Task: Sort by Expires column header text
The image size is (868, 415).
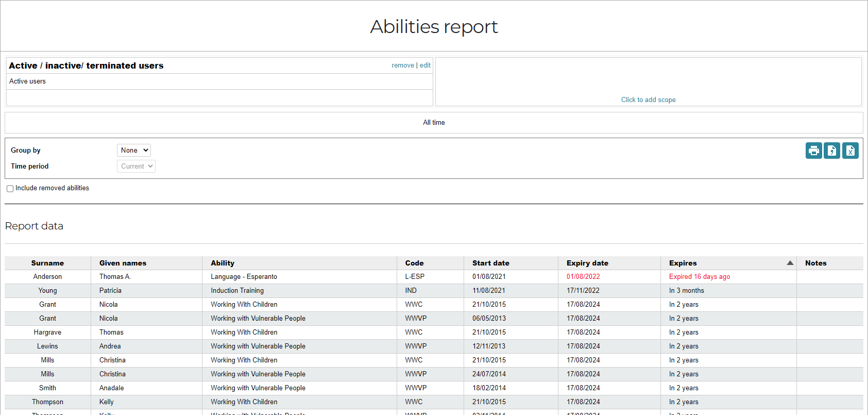Action: coord(683,263)
